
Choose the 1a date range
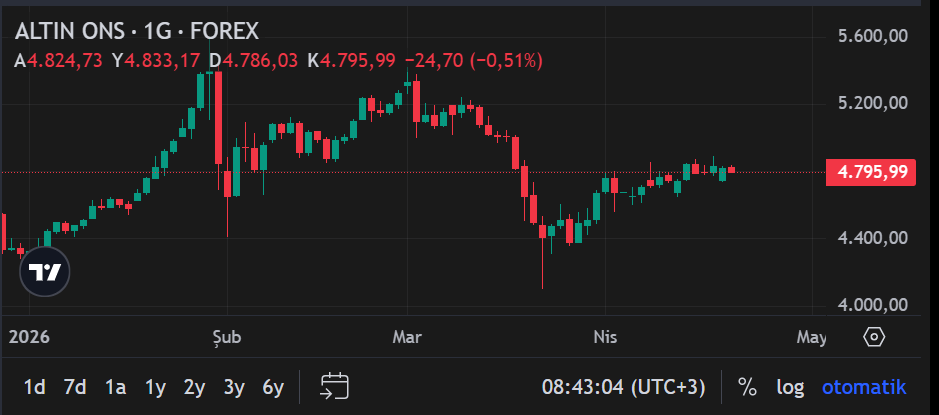pyautogui.click(x=115, y=386)
